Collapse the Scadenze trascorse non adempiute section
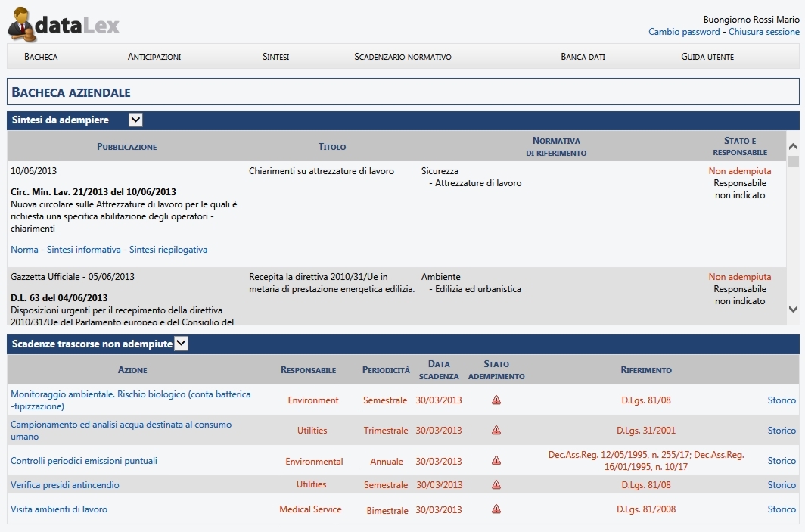Viewport: 805px width, 532px height. [x=182, y=344]
